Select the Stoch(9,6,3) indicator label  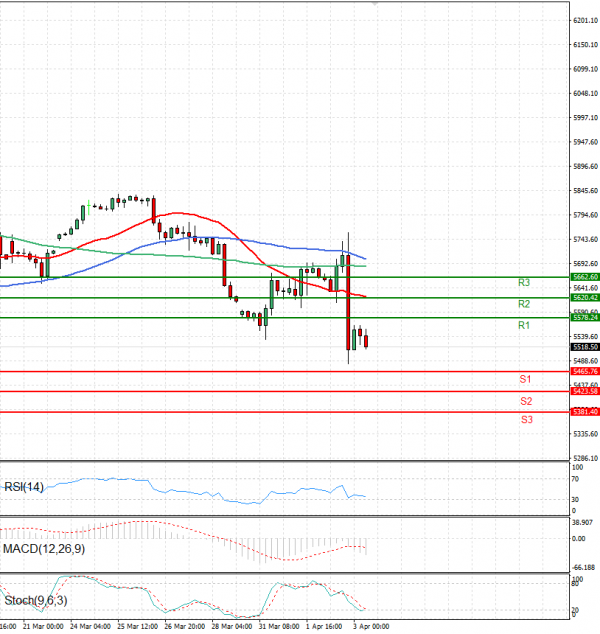pos(36,600)
